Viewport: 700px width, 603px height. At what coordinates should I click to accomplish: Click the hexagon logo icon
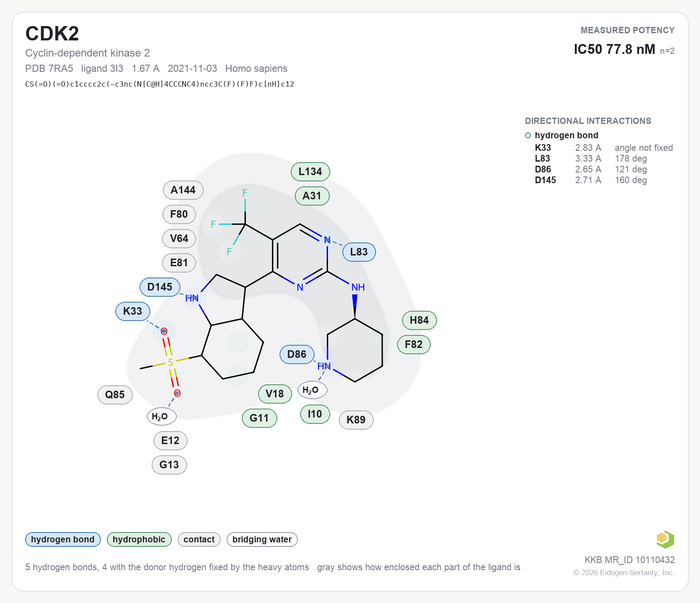tap(665, 539)
